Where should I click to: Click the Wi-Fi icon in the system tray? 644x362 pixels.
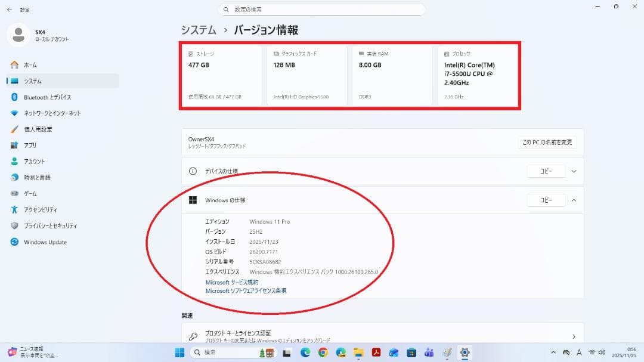tap(592, 352)
